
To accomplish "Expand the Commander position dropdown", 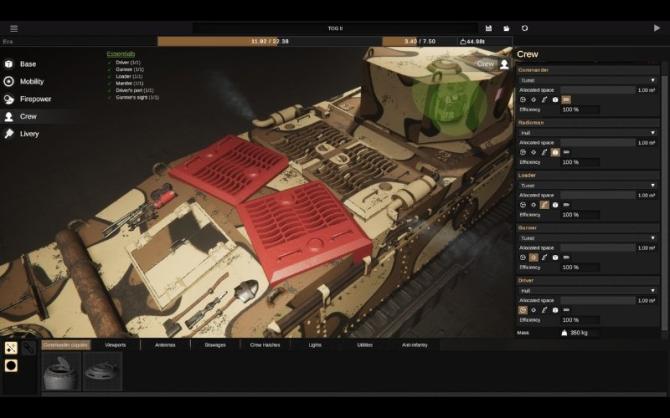I will [587, 80].
